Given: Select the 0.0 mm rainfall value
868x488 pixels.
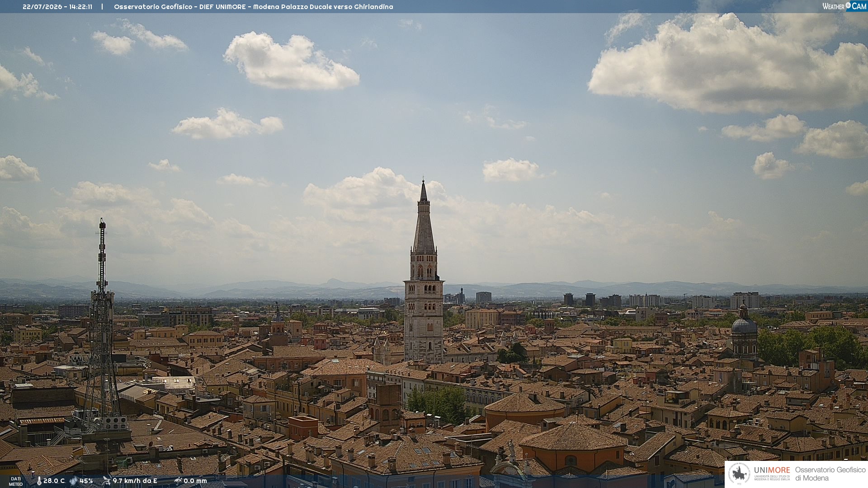Looking at the screenshot, I should pyautogui.click(x=195, y=481).
